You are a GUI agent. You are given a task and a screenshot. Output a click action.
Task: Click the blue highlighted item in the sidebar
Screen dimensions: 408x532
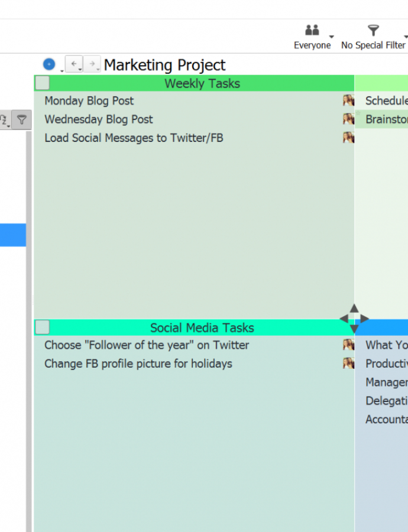point(12,235)
